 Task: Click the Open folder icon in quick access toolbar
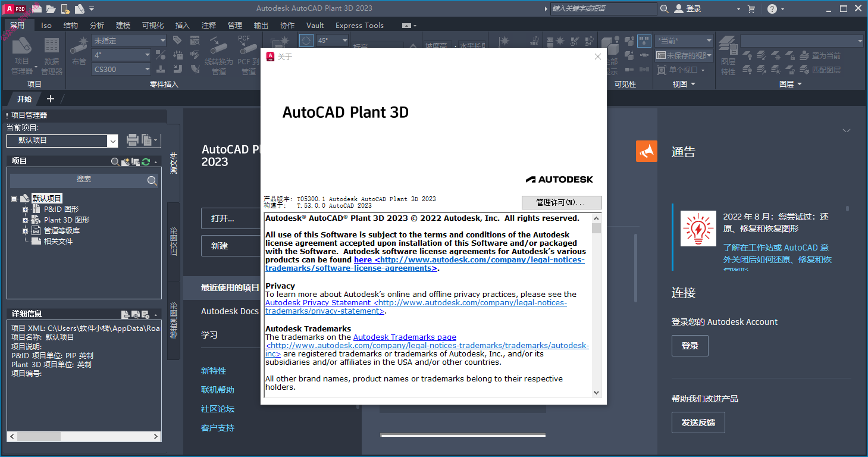51,8
